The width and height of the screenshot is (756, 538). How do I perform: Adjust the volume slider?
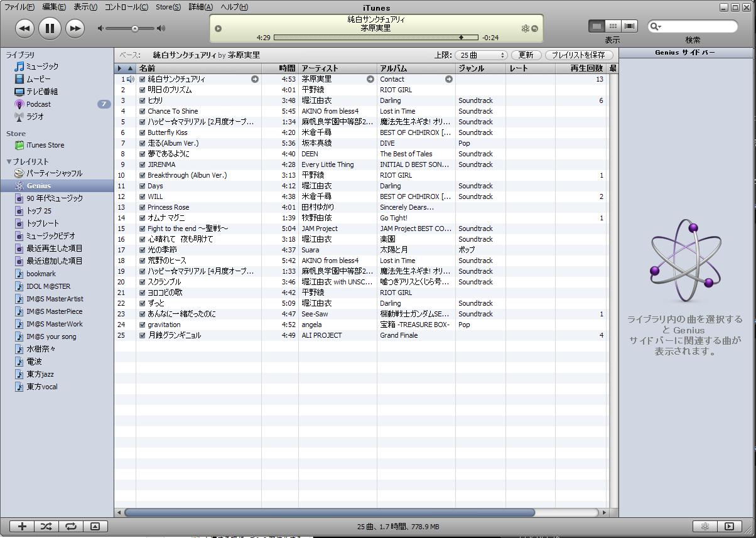pos(131,28)
